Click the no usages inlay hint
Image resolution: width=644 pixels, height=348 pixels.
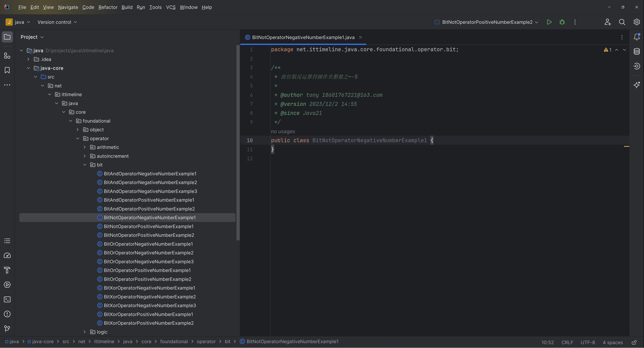[x=283, y=131]
